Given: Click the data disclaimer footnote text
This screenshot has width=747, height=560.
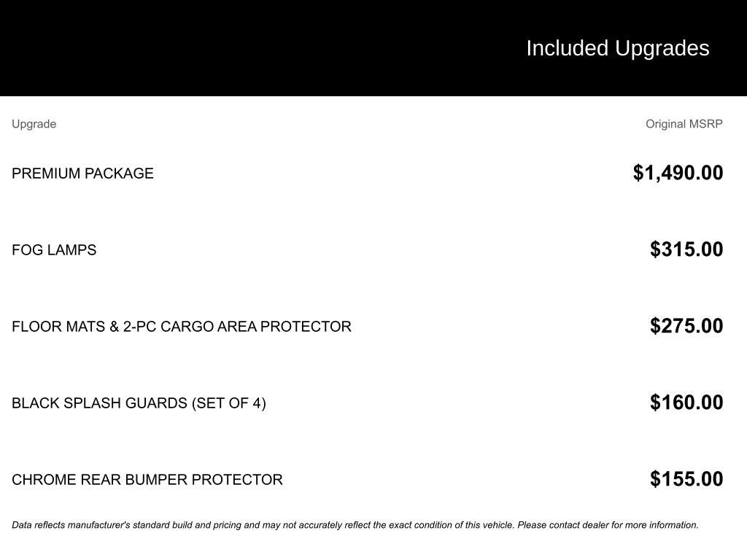Looking at the screenshot, I should [x=355, y=525].
